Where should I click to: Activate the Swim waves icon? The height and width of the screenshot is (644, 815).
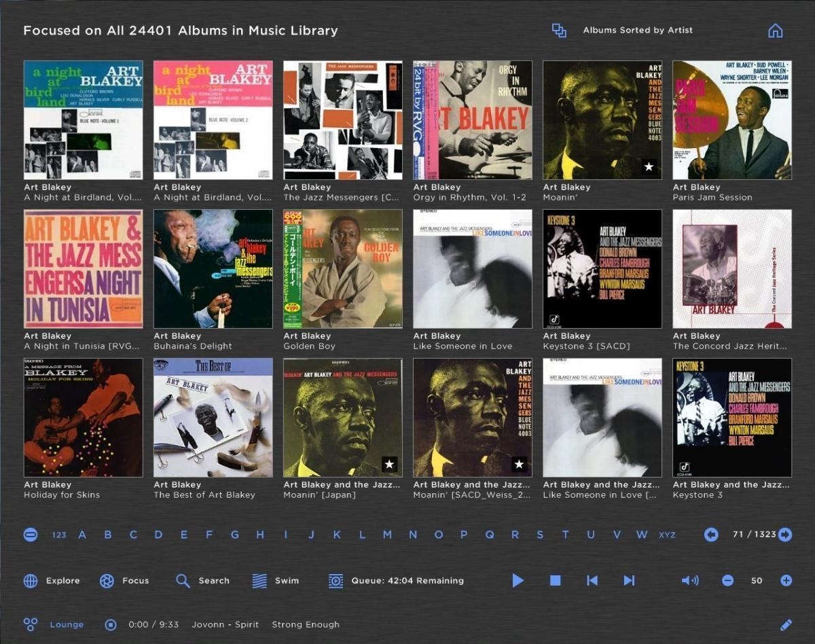coord(259,581)
